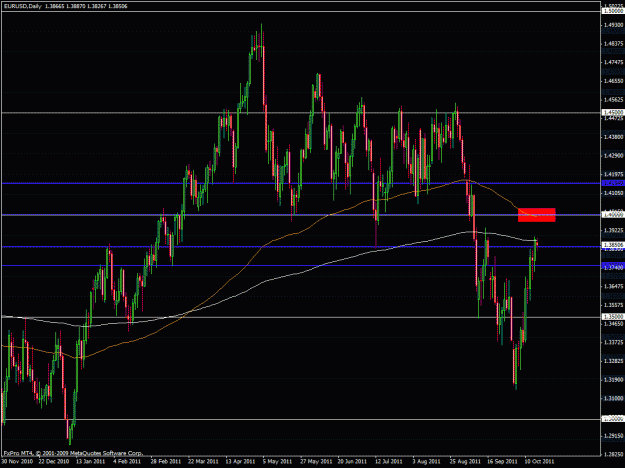
Task: Click the 27 May 2011 date label
Action: 315,461
